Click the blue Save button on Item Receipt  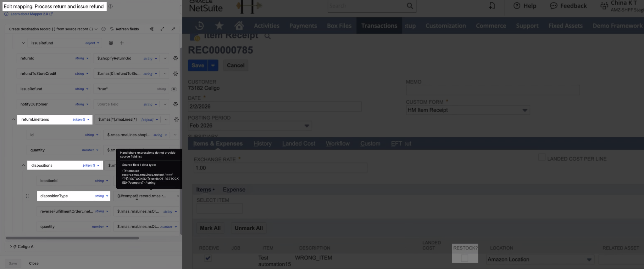click(x=198, y=65)
